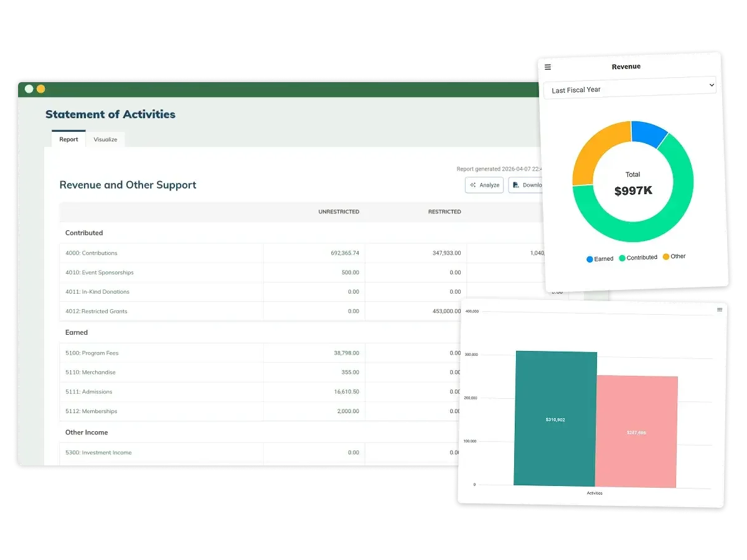This screenshot has height=560, width=747.
Task: Open the 4000: Contributions account link
Action: (x=92, y=253)
